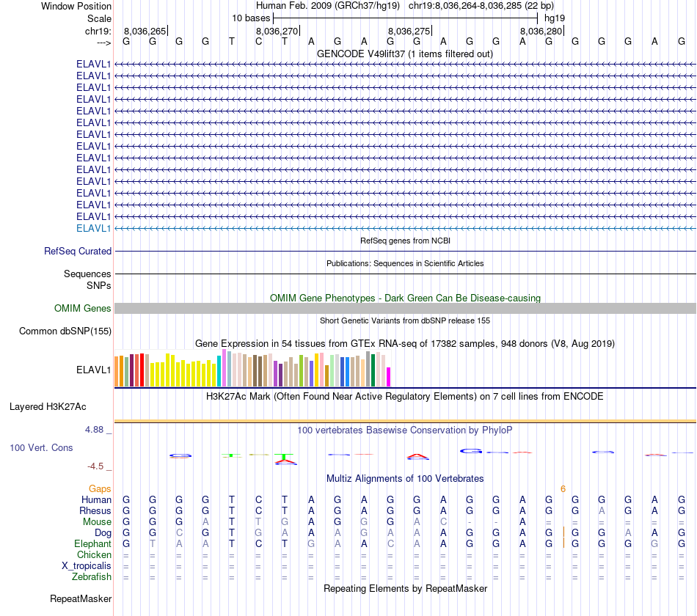This screenshot has width=697, height=616.
Task: Click the 8,036,270 coordinate tick label
Action: (277, 31)
